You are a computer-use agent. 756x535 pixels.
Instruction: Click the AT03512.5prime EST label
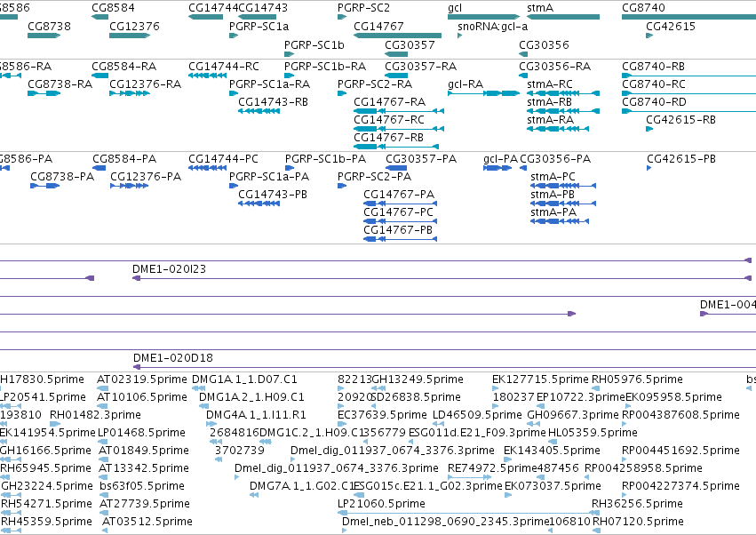(147, 522)
